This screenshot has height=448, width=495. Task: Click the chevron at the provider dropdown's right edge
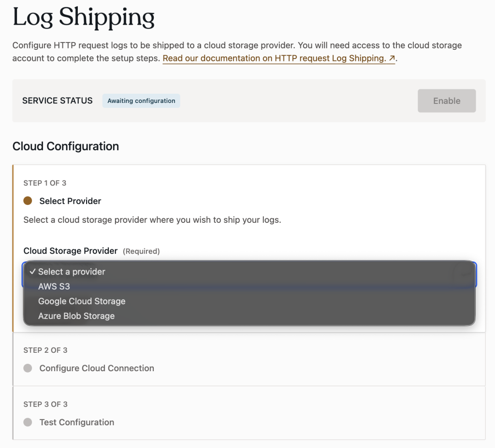pos(465,273)
